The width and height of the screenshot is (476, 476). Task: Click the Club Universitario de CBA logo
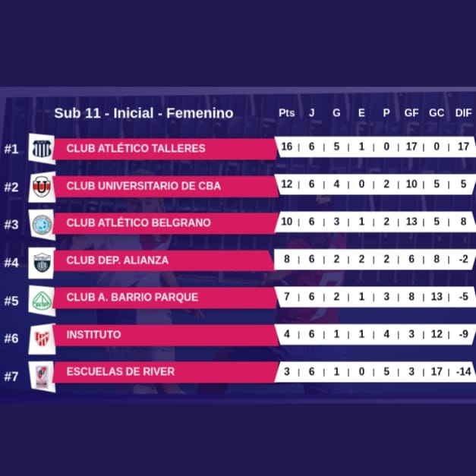click(40, 186)
